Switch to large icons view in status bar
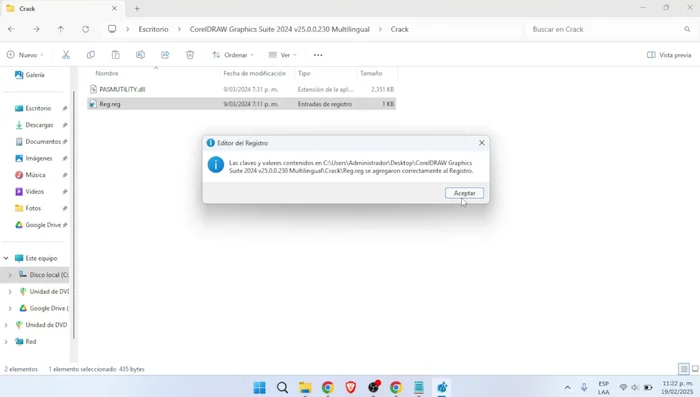 tap(695, 369)
